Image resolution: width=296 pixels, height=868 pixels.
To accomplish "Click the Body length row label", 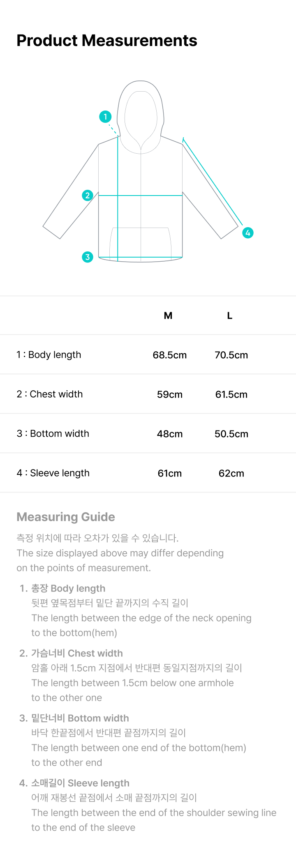I will coord(49,355).
